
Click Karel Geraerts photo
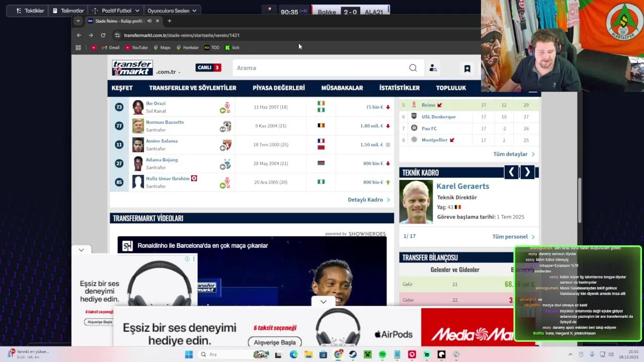click(416, 202)
